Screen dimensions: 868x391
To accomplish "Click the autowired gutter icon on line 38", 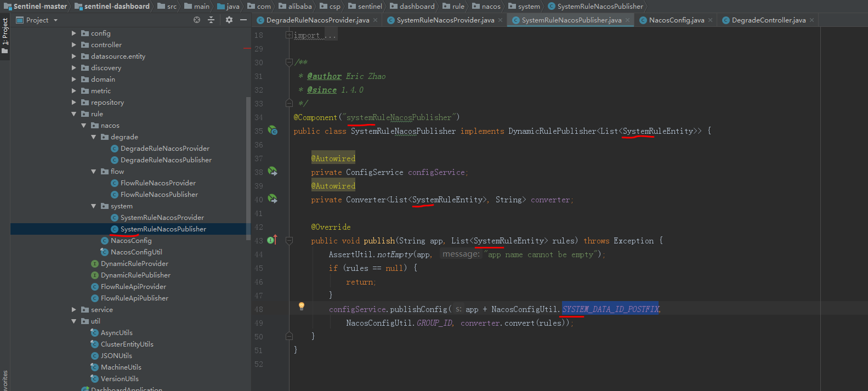I will (x=273, y=172).
